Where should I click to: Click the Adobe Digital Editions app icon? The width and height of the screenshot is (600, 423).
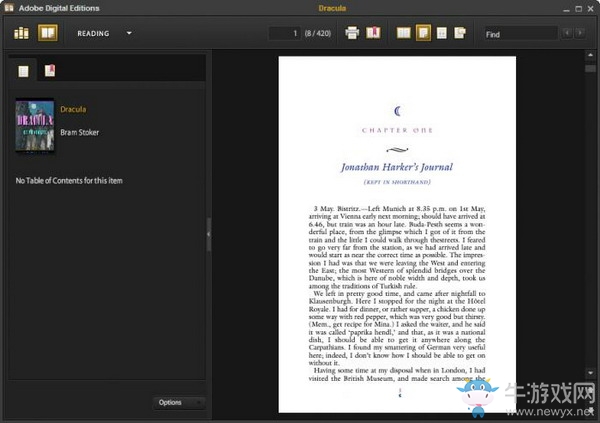tap(8, 8)
